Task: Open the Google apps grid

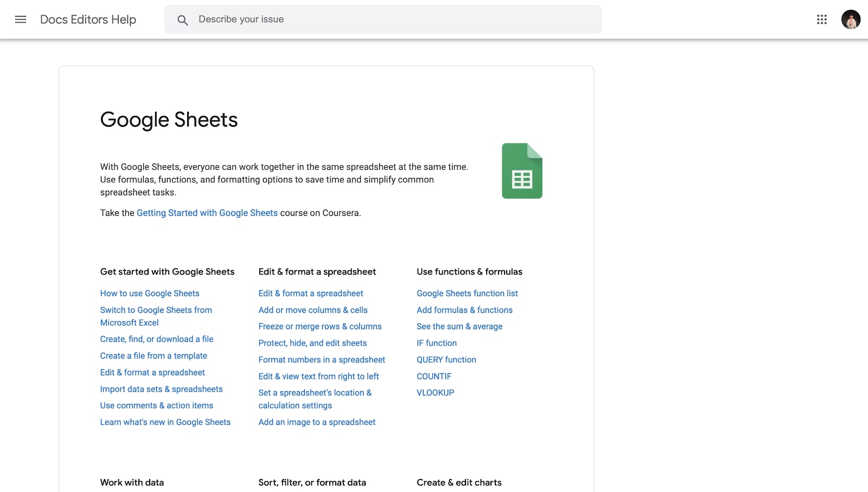Action: pyautogui.click(x=822, y=20)
